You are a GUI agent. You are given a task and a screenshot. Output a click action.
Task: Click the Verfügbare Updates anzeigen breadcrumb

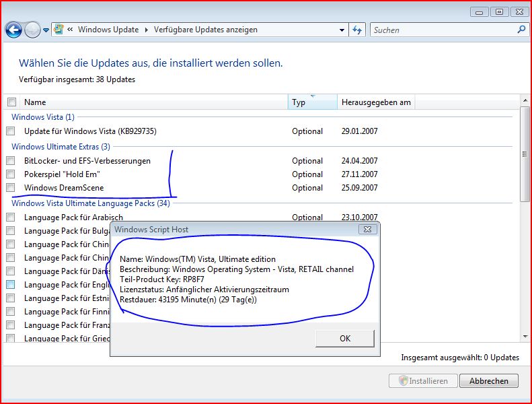click(x=206, y=30)
